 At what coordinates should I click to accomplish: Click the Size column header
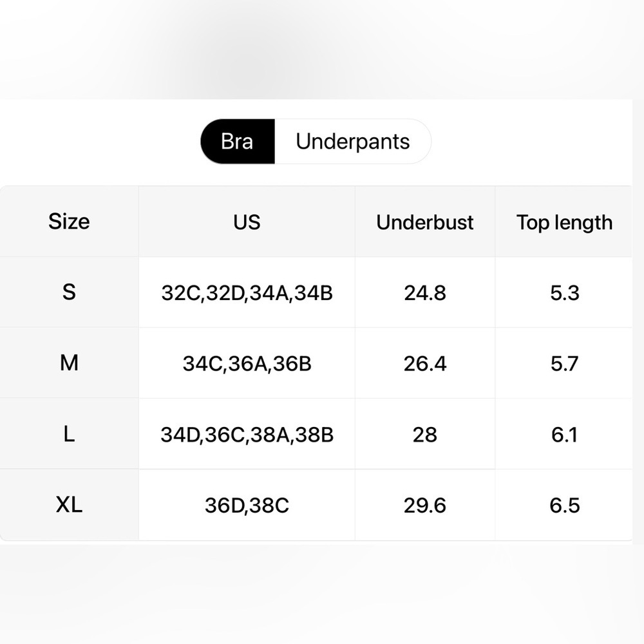click(69, 222)
